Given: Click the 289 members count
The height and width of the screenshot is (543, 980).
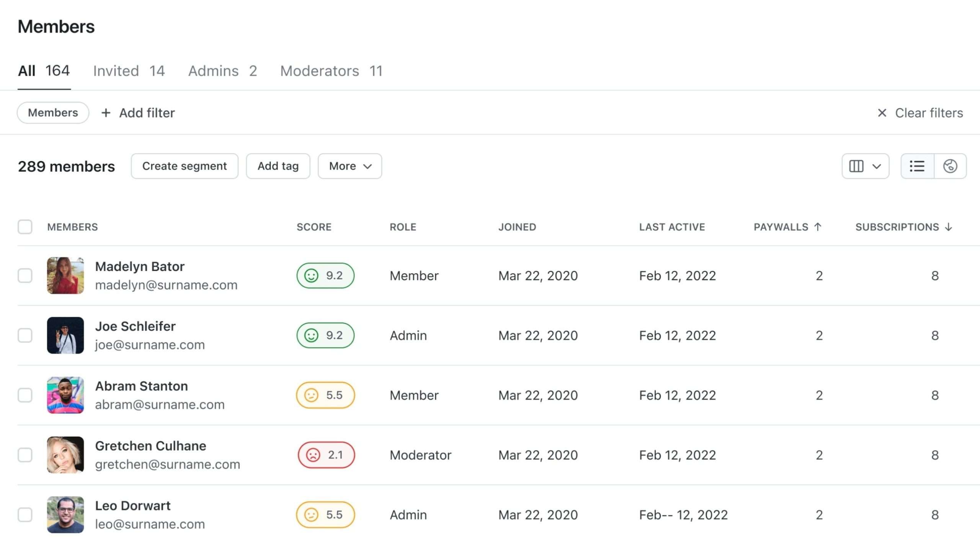Looking at the screenshot, I should (66, 166).
